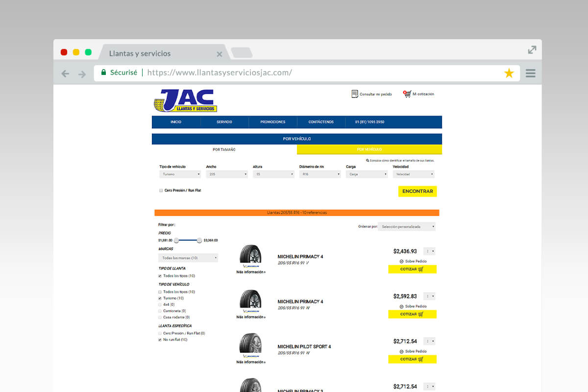Image resolution: width=588 pixels, height=392 pixels.
Task: Click the Mi cotización cart icon
Action: [407, 94]
